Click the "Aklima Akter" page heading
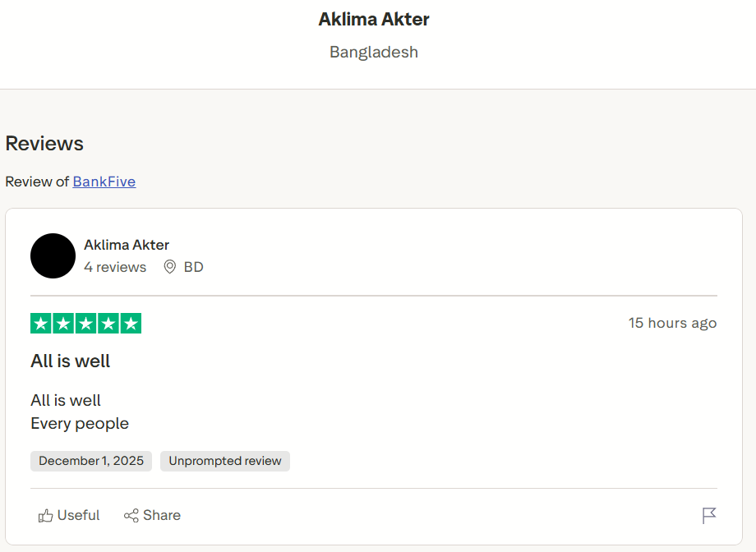The height and width of the screenshot is (552, 756). [374, 19]
